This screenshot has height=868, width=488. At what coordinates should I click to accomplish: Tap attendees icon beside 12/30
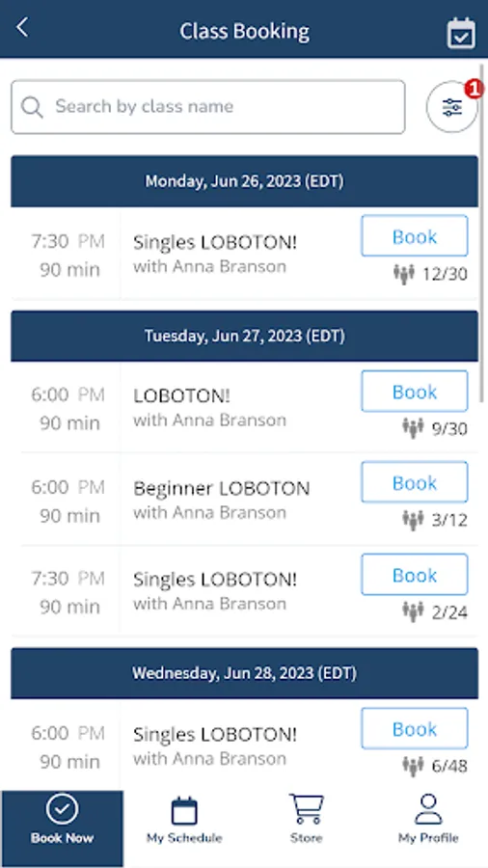[x=404, y=274]
